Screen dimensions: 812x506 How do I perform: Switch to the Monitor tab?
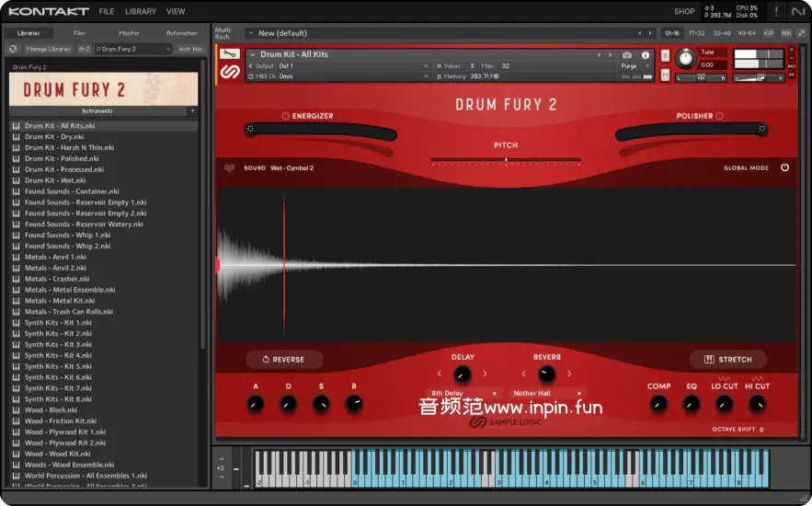click(129, 33)
